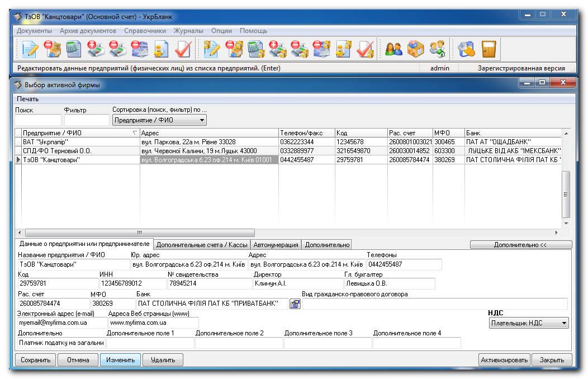Open the two-people contacts icon
The image size is (588, 379).
393,49
